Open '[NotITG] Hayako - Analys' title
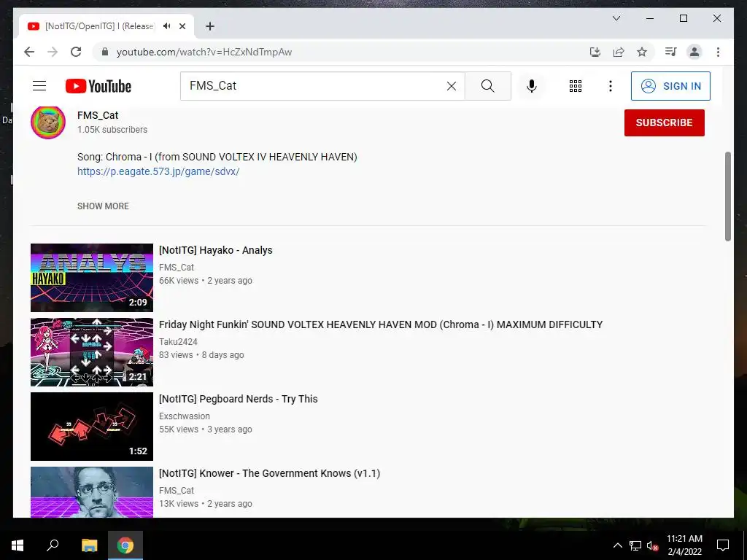Screen dimensions: 747x560 215,250
